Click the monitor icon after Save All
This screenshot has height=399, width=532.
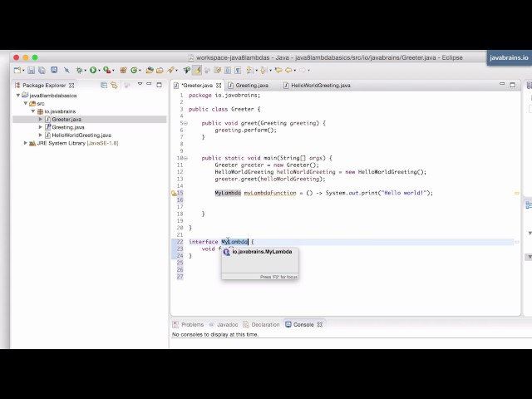tap(54, 70)
